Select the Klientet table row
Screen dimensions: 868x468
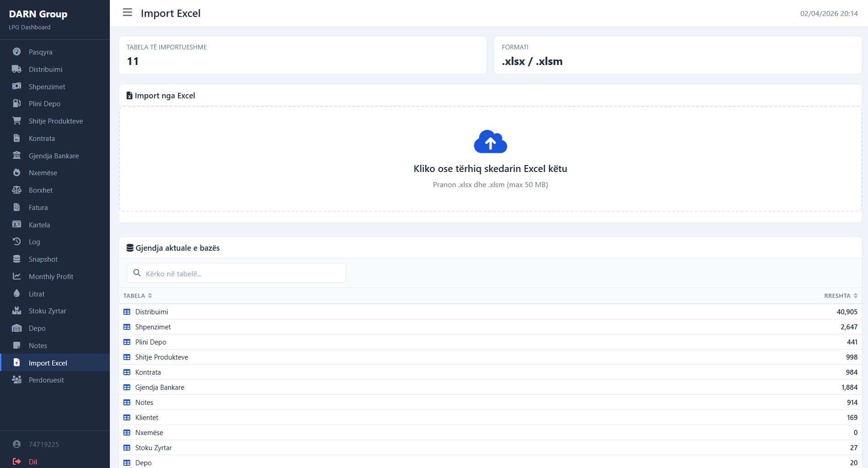coord(146,418)
